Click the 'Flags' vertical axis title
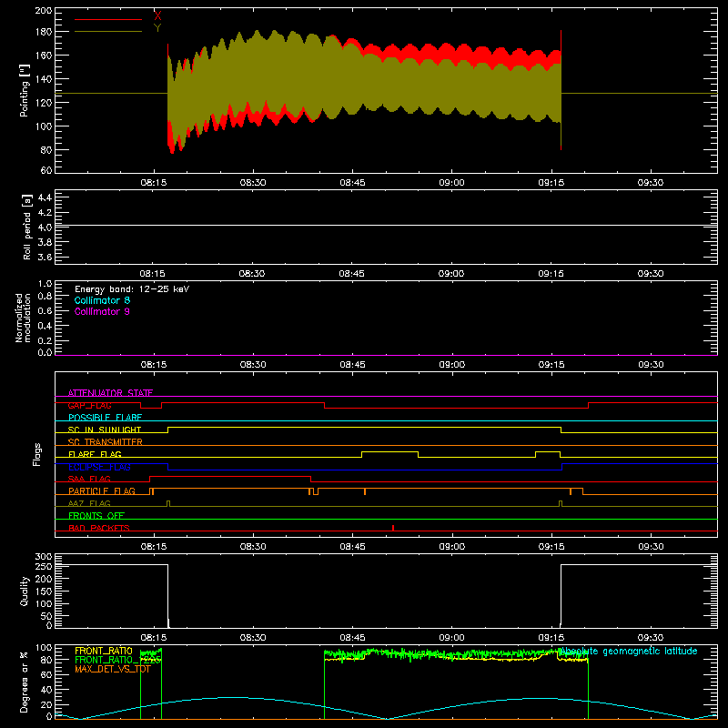Viewport: 728px width, 728px height. click(36, 454)
